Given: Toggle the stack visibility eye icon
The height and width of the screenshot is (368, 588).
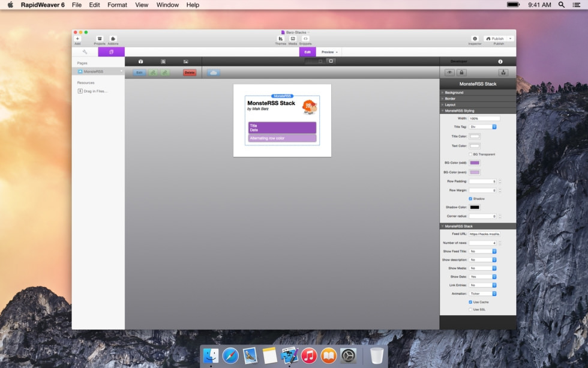Looking at the screenshot, I should pyautogui.click(x=449, y=73).
